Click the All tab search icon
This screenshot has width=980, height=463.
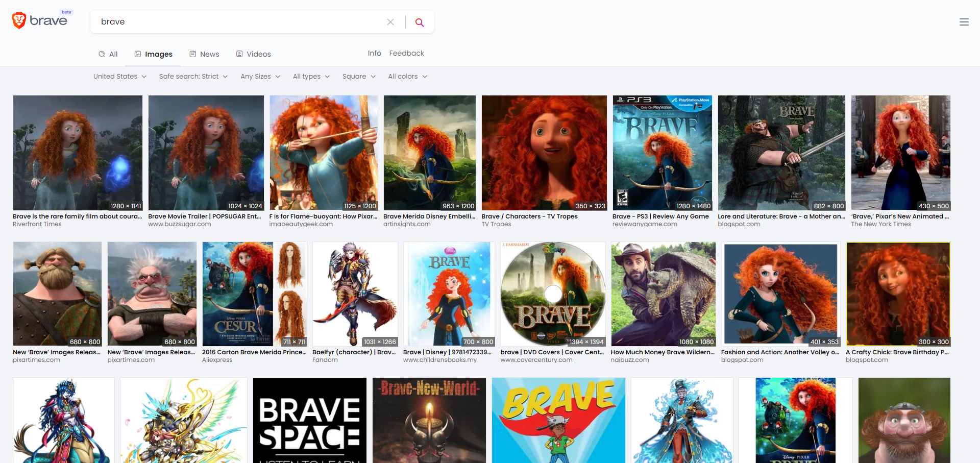tap(102, 54)
